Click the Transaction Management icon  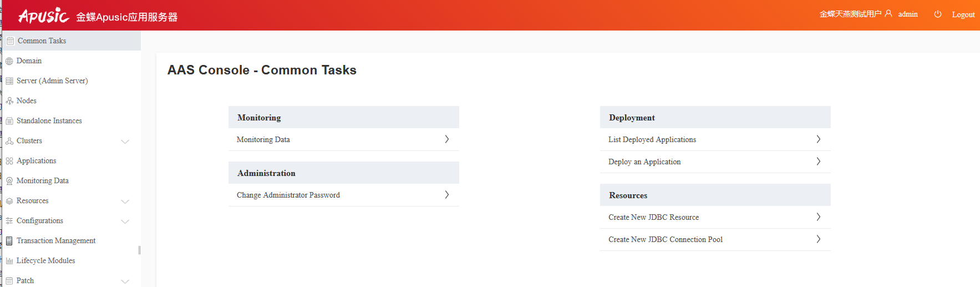click(x=9, y=241)
